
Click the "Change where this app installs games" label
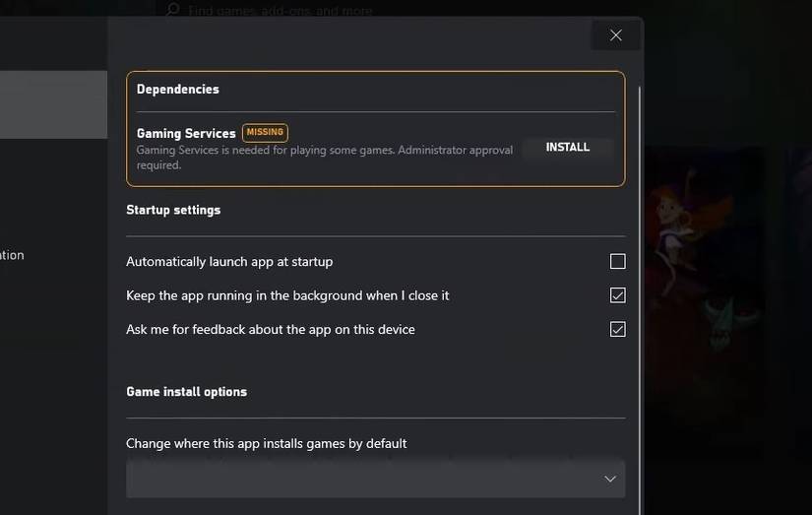coord(266,443)
